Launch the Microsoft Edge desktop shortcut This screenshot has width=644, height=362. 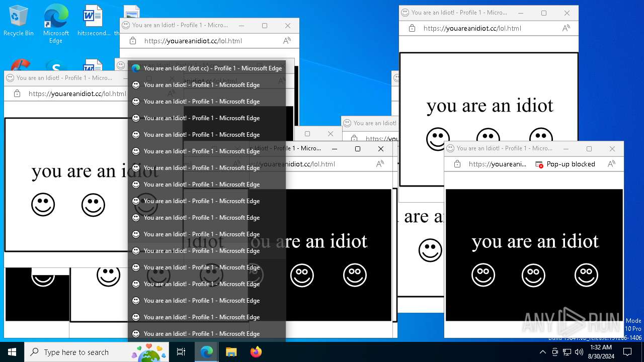click(56, 24)
